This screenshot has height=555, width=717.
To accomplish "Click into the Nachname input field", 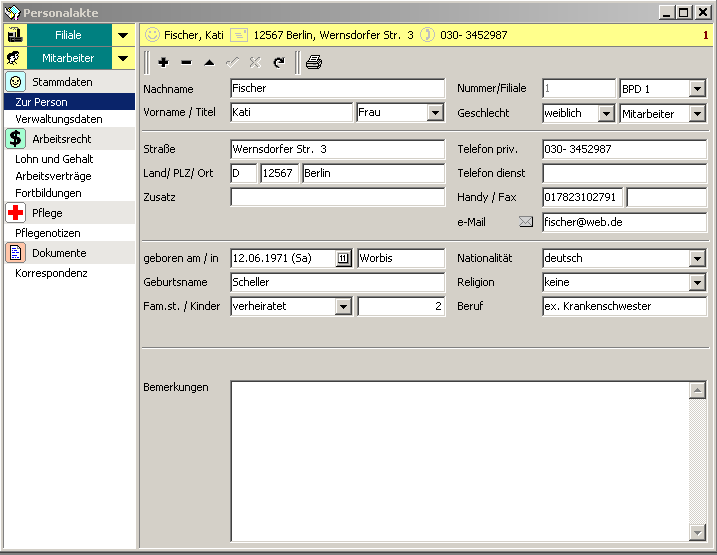I will (x=336, y=89).
